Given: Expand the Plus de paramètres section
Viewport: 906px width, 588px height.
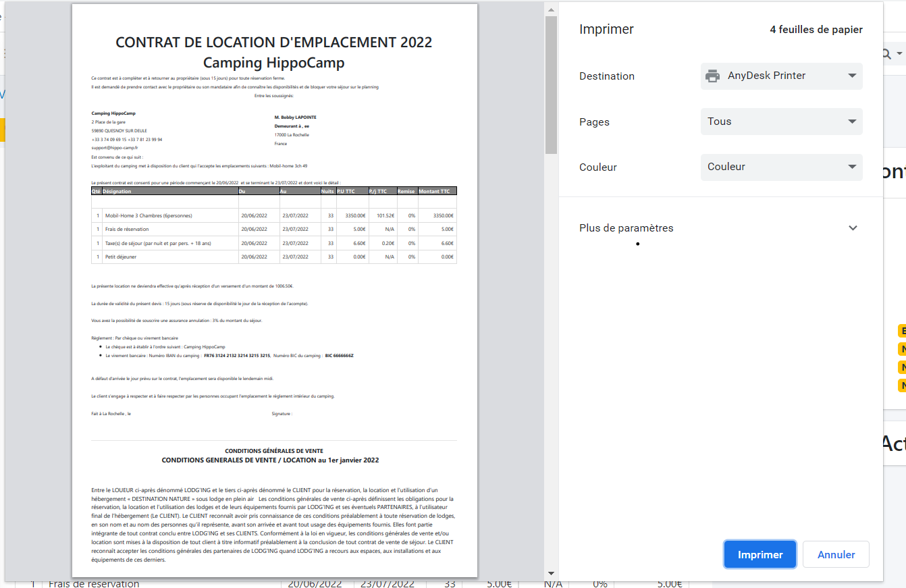Looking at the screenshot, I should tap(627, 228).
